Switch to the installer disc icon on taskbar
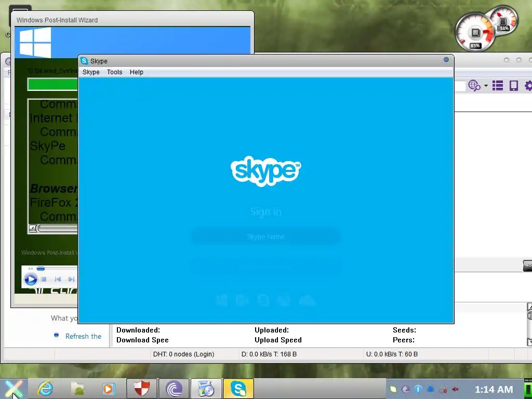This screenshot has width=532, height=399. (x=206, y=389)
